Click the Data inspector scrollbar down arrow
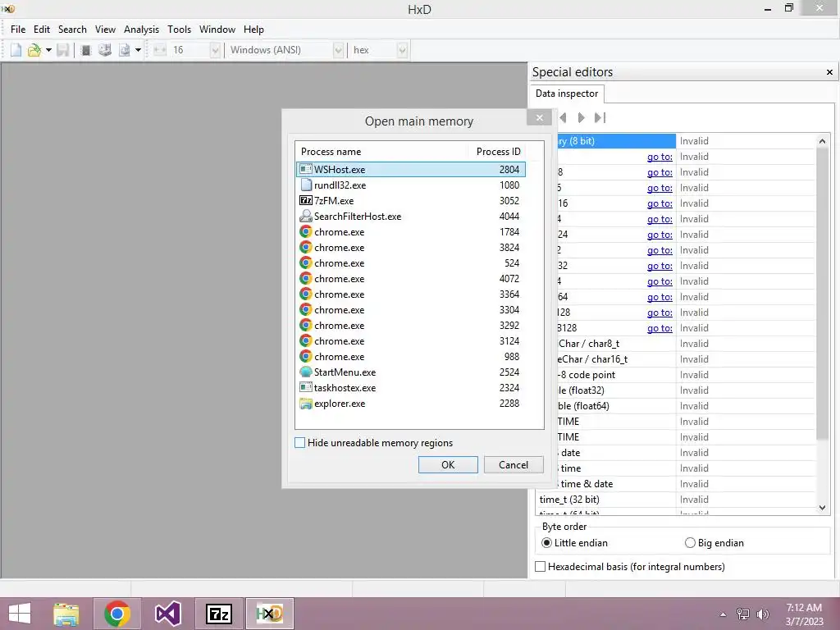 (822, 507)
